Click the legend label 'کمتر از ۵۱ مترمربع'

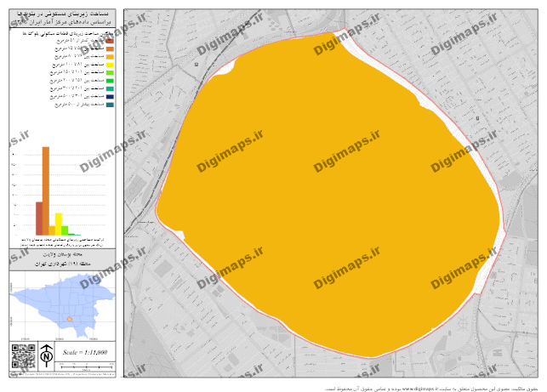click(x=80, y=41)
